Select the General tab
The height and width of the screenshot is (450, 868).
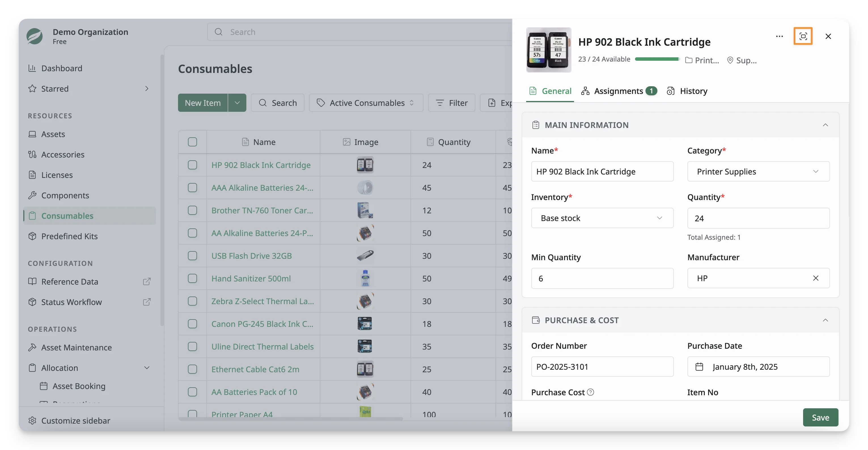coord(550,91)
